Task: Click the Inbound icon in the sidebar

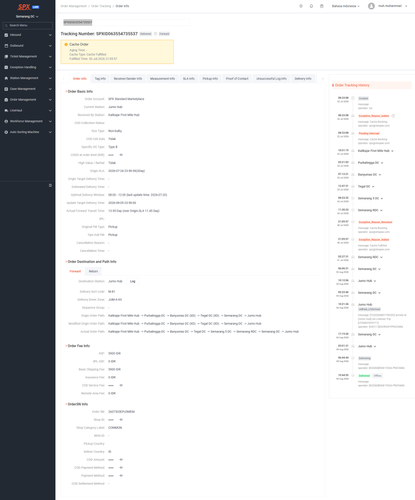Action: point(6,35)
